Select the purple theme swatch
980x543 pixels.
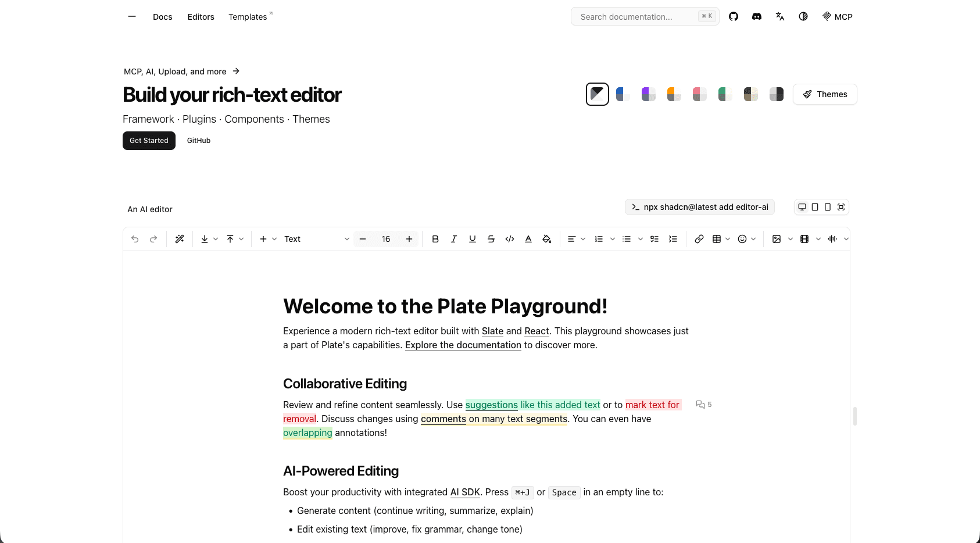649,94
